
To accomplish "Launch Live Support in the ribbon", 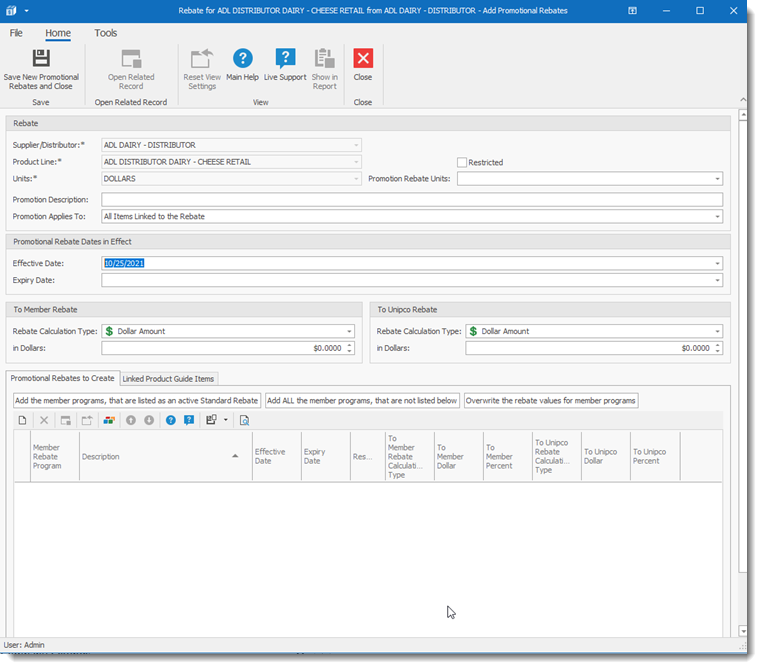I will pos(285,66).
